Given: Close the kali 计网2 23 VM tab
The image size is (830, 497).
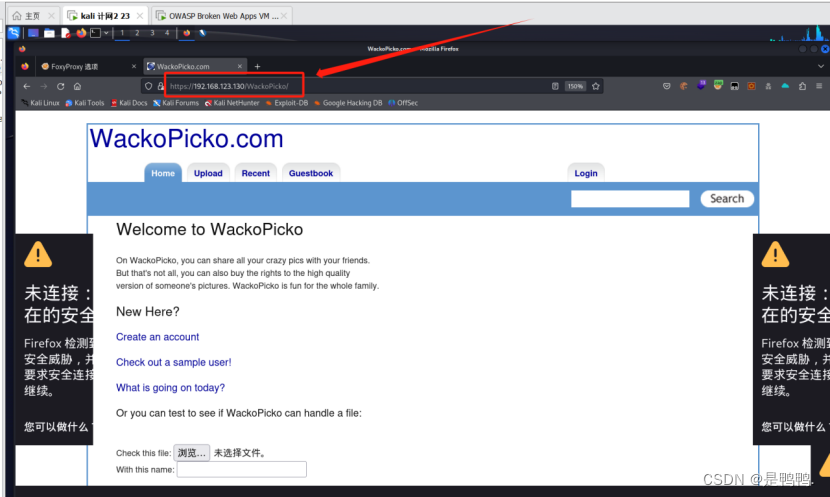Looking at the screenshot, I should [x=140, y=16].
